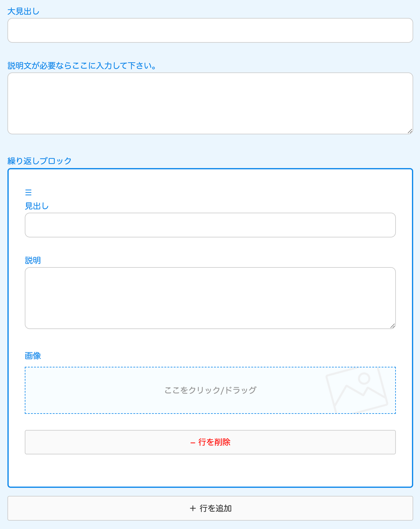
Task: Remove the row with 行を削除
Action: tap(210, 442)
